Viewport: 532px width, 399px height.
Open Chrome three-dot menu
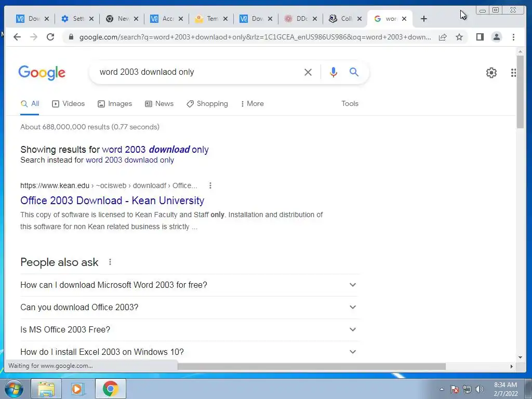(x=513, y=37)
